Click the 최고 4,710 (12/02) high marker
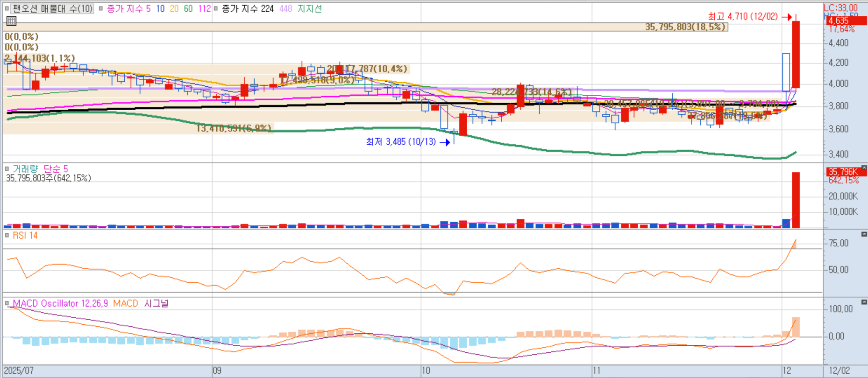This screenshot has height=378, width=868. pyautogui.click(x=749, y=16)
